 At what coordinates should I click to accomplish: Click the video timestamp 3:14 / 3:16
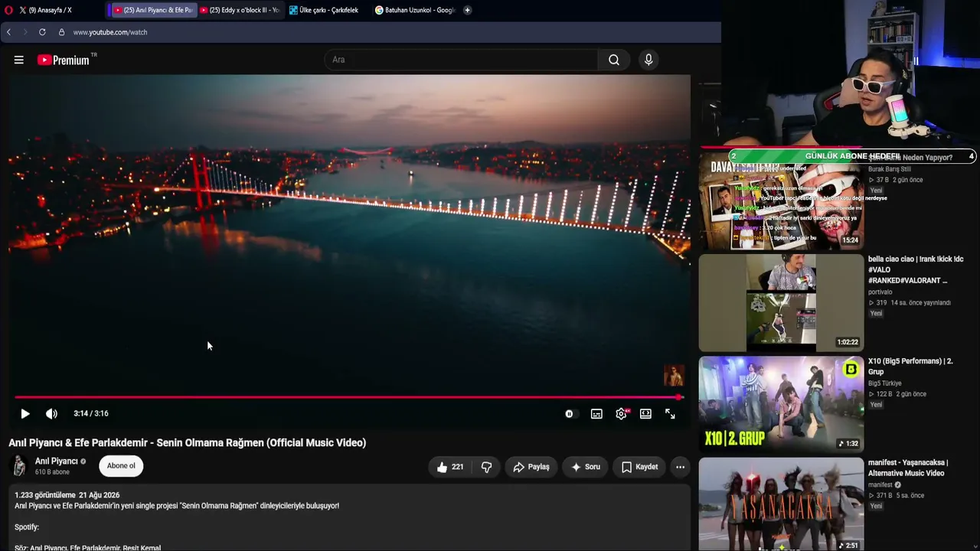(x=91, y=413)
